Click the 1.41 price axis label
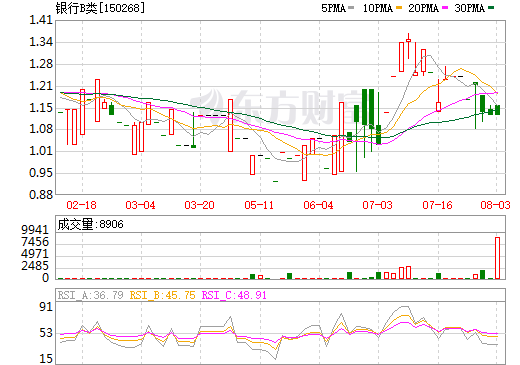This screenshot has width=520, height=365. click(41, 20)
